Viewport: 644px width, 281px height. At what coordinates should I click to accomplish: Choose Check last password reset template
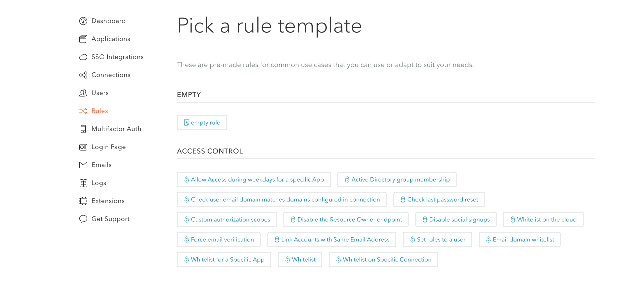(x=439, y=199)
